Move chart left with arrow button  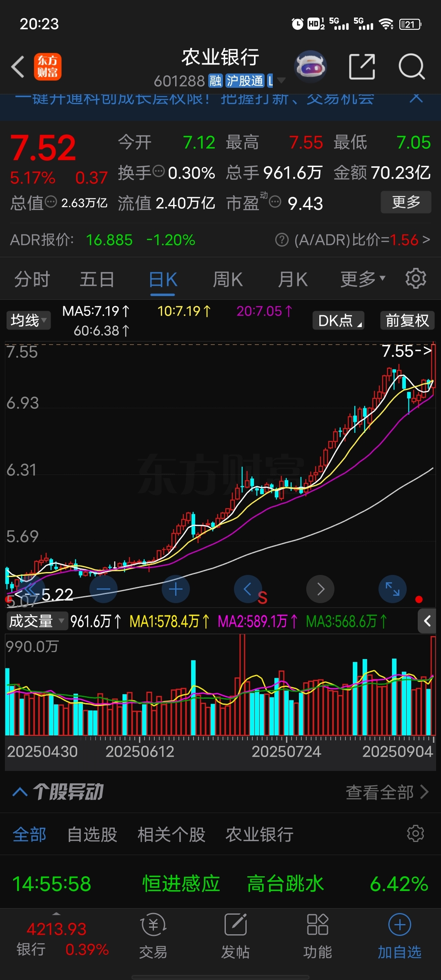[248, 589]
